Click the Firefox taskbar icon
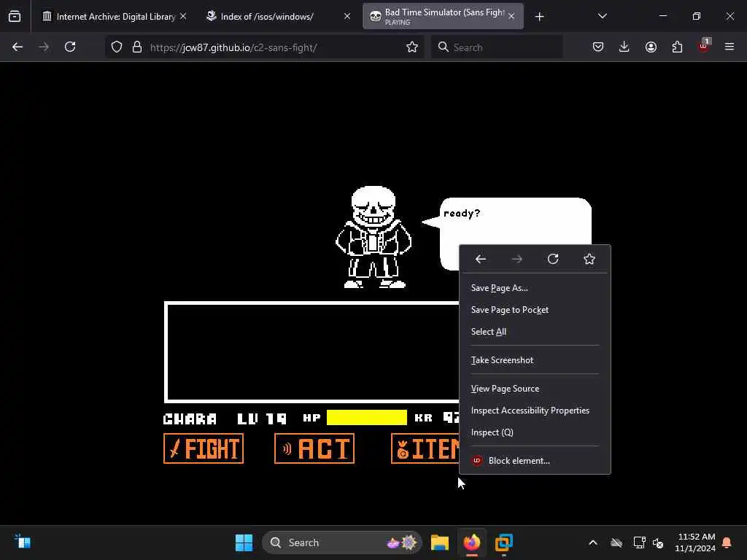 (472, 542)
